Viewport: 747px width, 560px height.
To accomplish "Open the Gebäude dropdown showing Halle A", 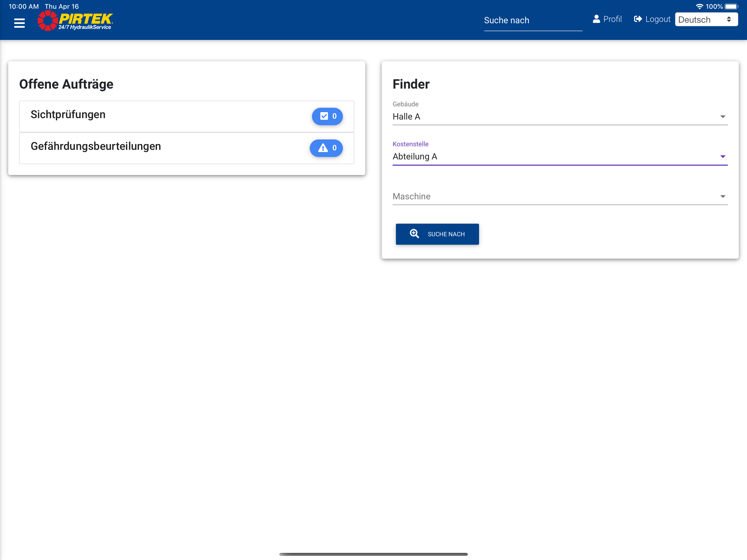I will [560, 116].
